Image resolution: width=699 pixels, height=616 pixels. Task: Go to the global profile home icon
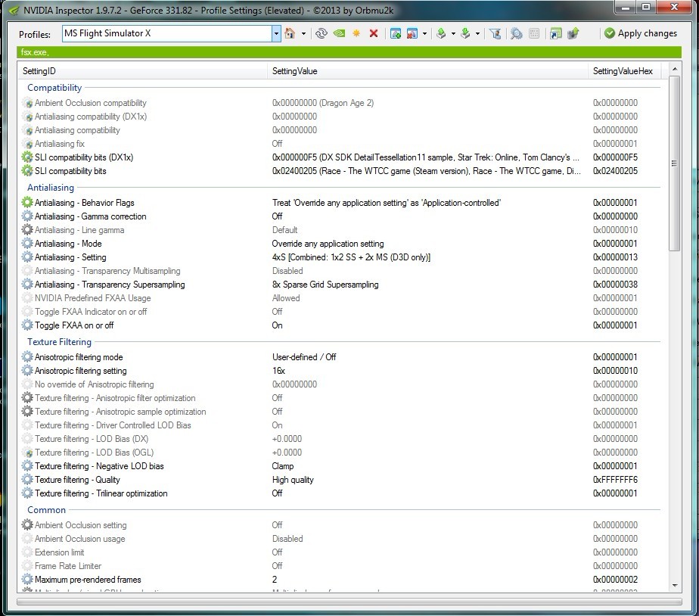pyautogui.click(x=290, y=33)
